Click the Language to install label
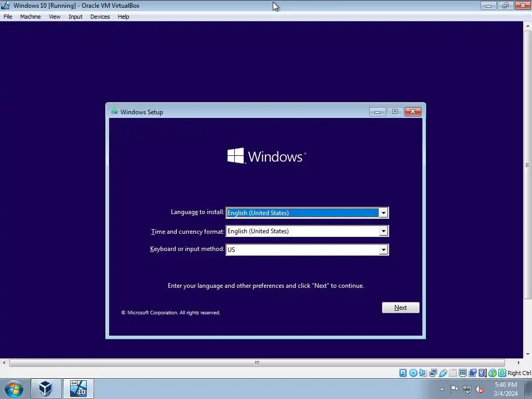This screenshot has width=532, height=399. (x=197, y=212)
